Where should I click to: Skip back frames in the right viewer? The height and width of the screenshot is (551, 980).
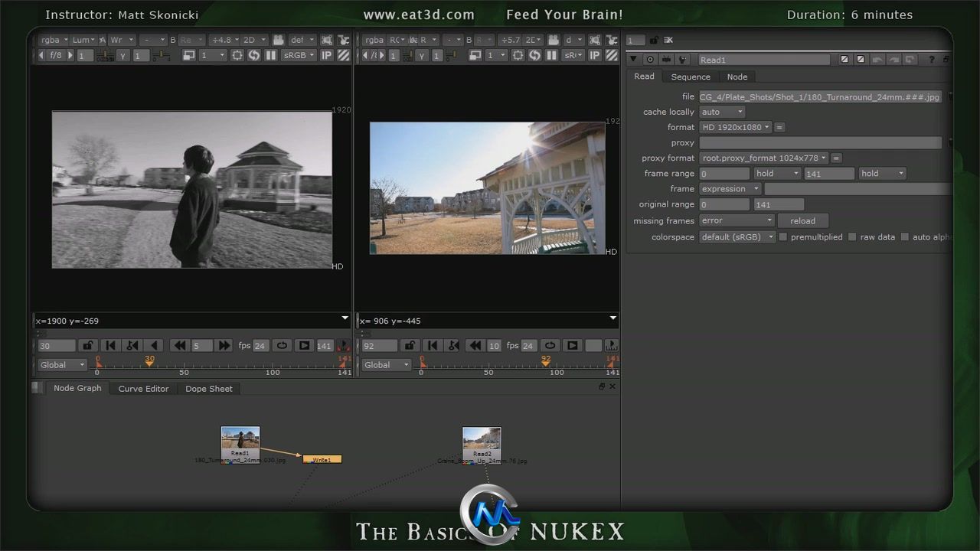point(475,346)
